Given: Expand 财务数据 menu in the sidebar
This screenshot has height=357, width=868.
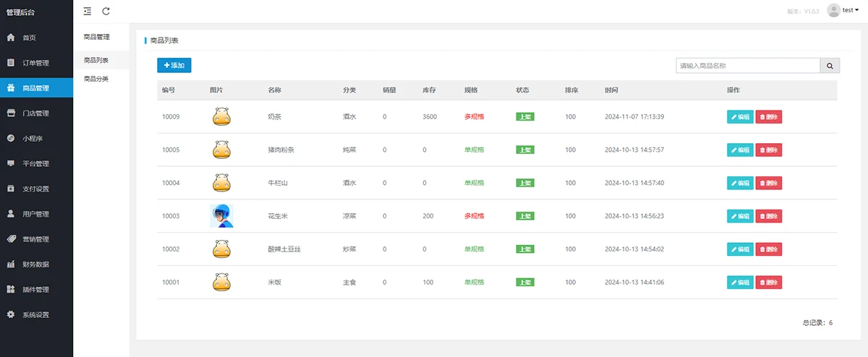Looking at the screenshot, I should (35, 264).
